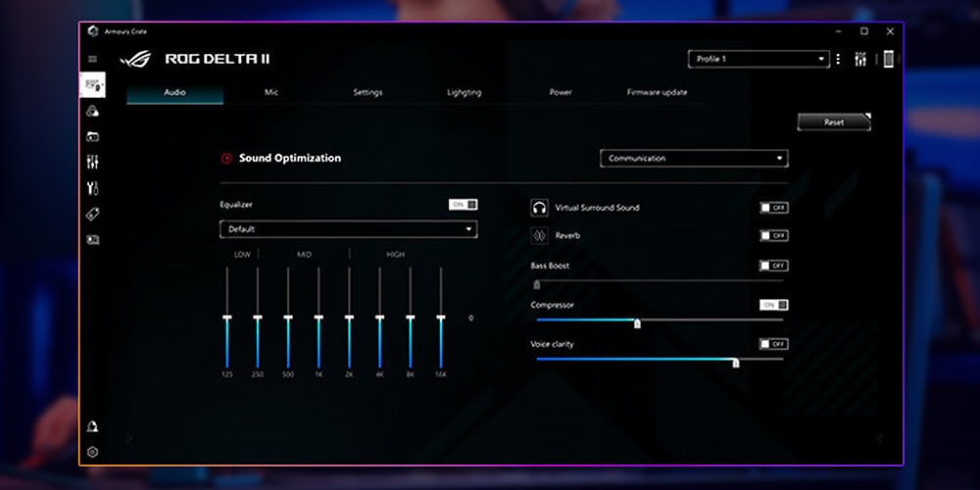
Task: Maximize the Armoury Crate window
Action: tap(863, 31)
